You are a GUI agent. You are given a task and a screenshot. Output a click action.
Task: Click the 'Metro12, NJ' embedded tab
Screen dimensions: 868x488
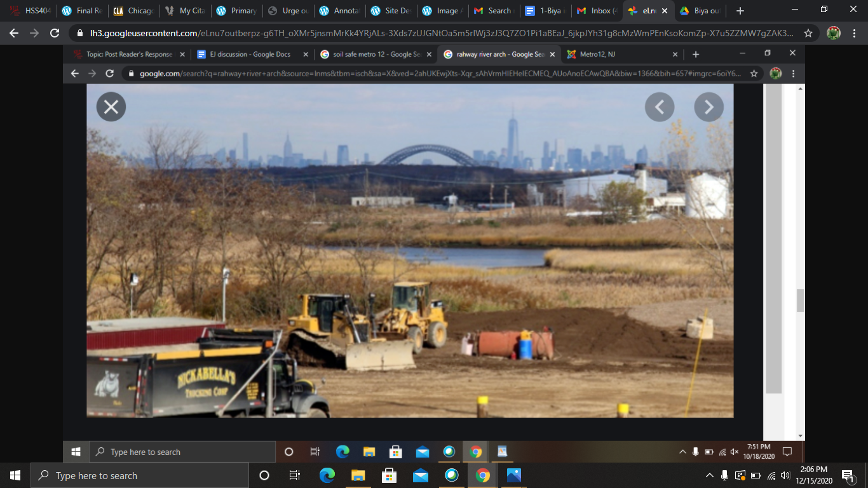click(623, 55)
